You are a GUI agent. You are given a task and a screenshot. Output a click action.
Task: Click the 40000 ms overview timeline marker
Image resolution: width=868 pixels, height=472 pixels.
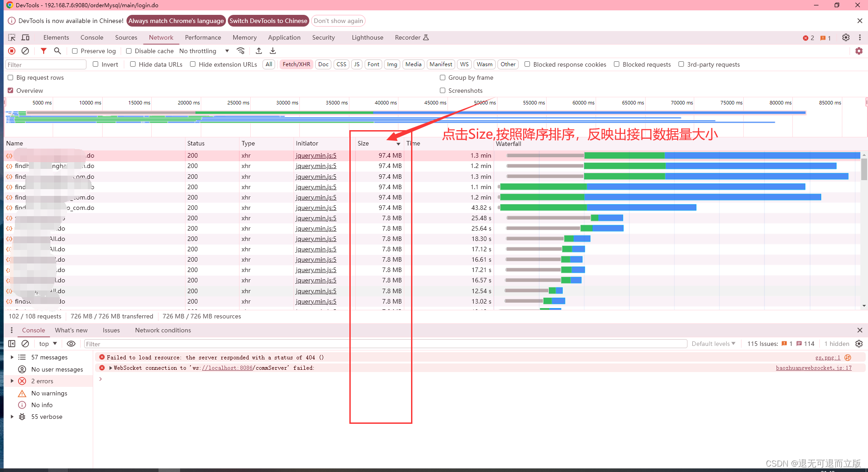386,103
